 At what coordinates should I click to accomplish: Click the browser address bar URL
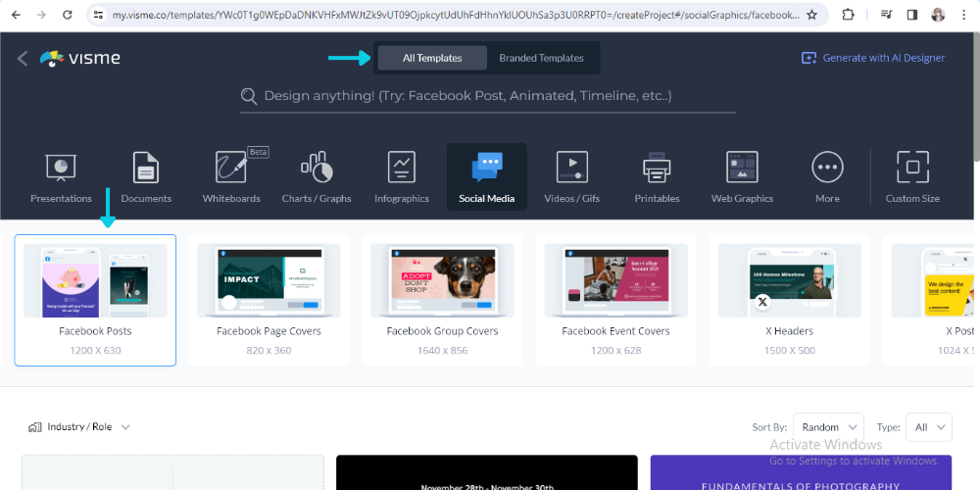[x=455, y=15]
